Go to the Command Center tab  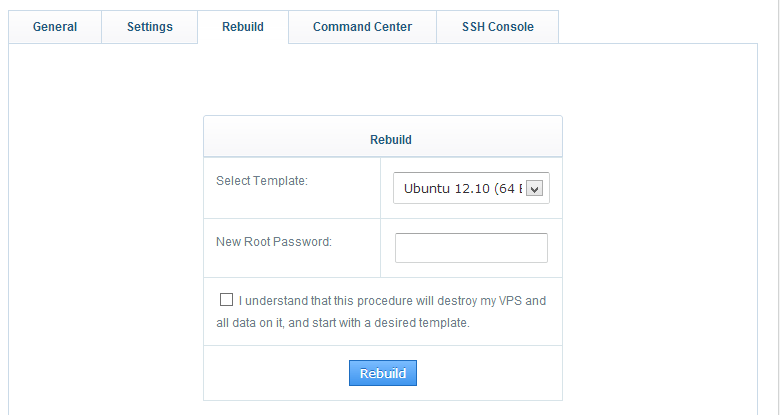[x=362, y=27]
